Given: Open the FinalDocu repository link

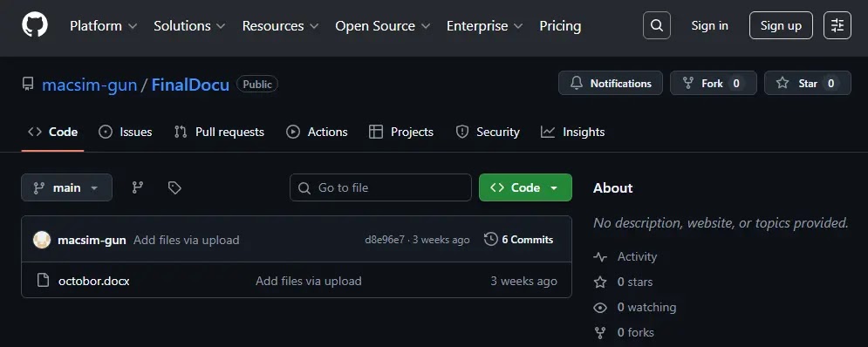Looking at the screenshot, I should point(190,85).
